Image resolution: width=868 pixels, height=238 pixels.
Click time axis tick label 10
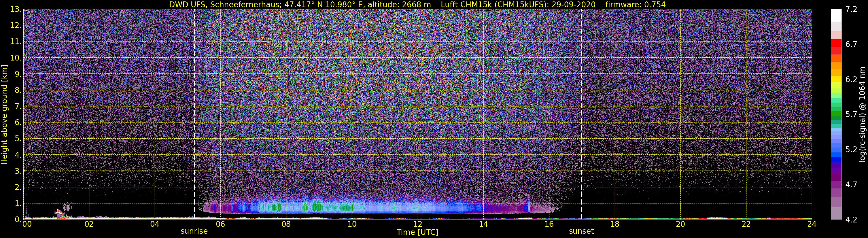(352, 224)
